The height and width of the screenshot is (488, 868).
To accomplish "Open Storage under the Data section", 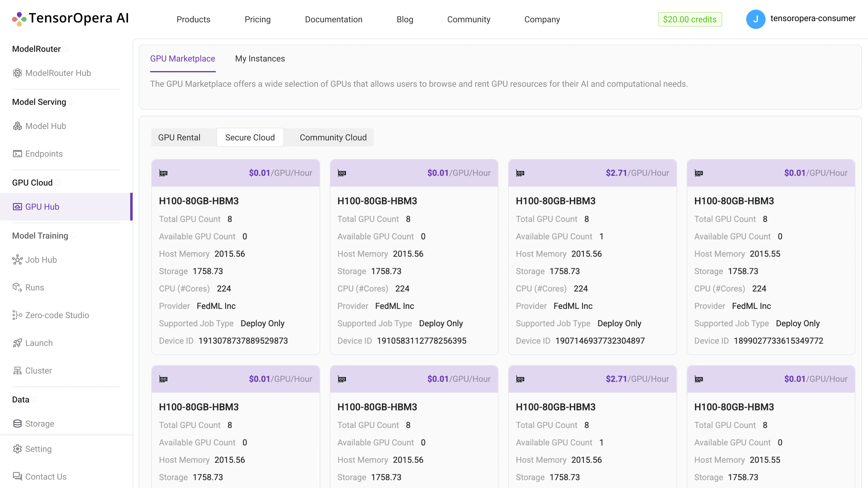I will tap(39, 423).
